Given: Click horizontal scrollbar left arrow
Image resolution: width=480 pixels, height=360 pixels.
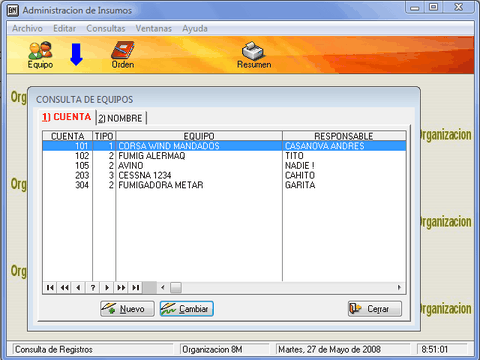Looking at the screenshot, I should (163, 287).
